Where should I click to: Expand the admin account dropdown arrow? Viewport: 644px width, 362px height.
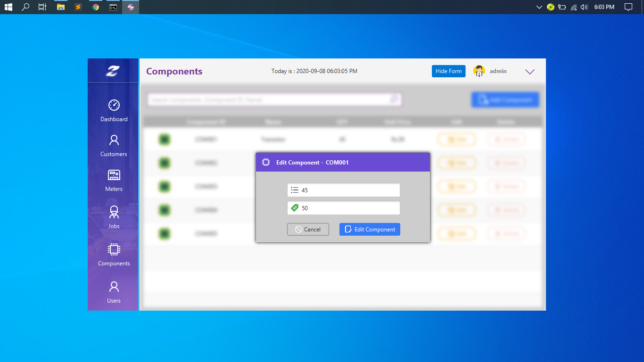coord(530,72)
